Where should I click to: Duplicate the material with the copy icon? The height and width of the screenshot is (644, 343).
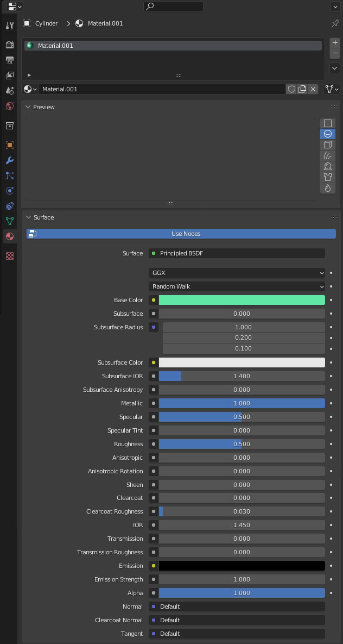[302, 89]
